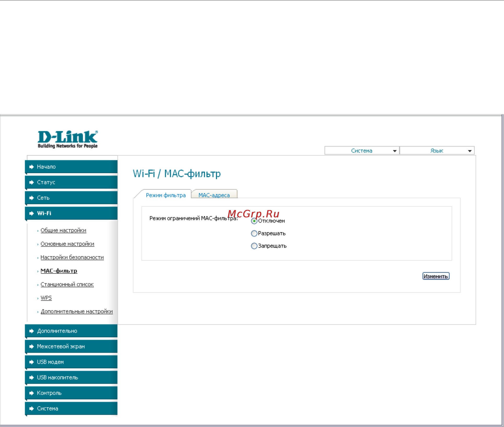
Task: Open the Статус menu section
Action: (71, 182)
